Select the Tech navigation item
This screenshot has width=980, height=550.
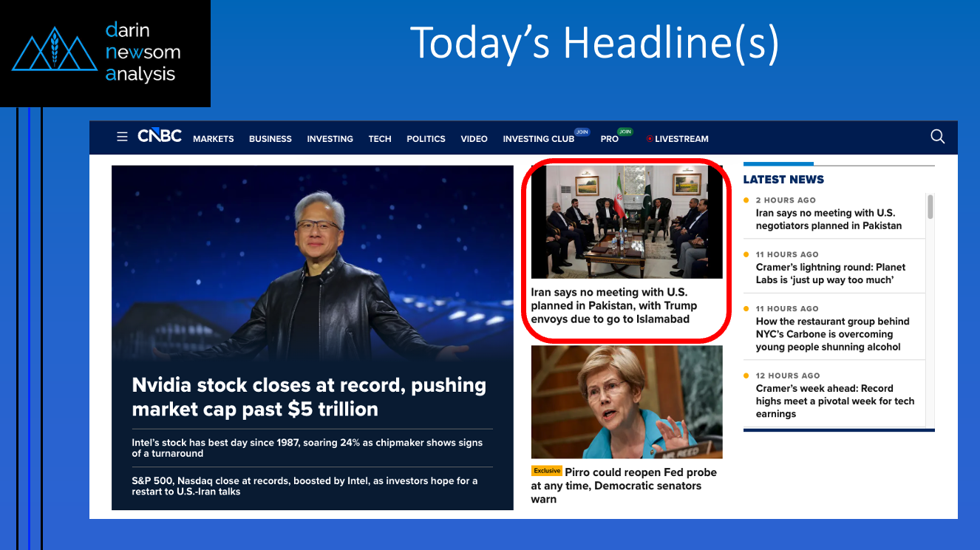380,139
